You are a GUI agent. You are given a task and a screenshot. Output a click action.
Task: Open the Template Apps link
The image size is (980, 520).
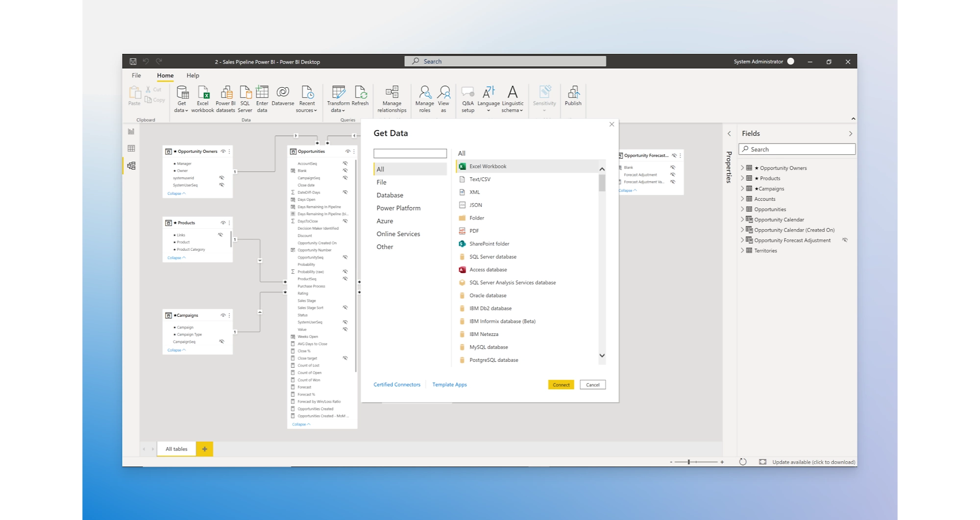pos(449,385)
